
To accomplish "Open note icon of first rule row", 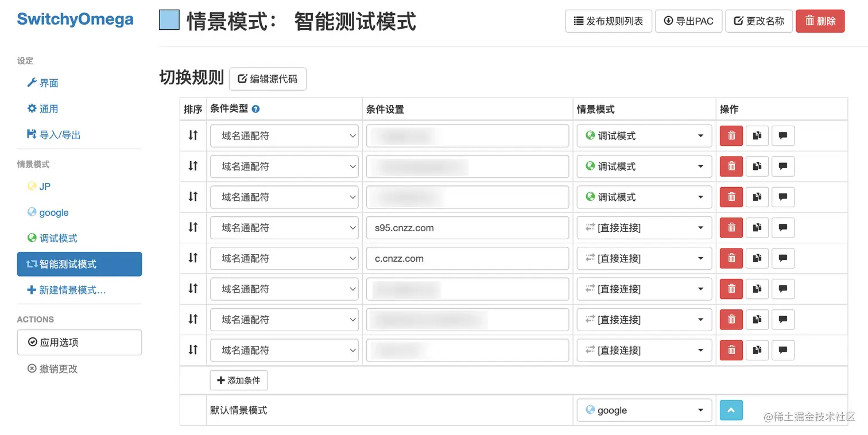I will [x=783, y=136].
